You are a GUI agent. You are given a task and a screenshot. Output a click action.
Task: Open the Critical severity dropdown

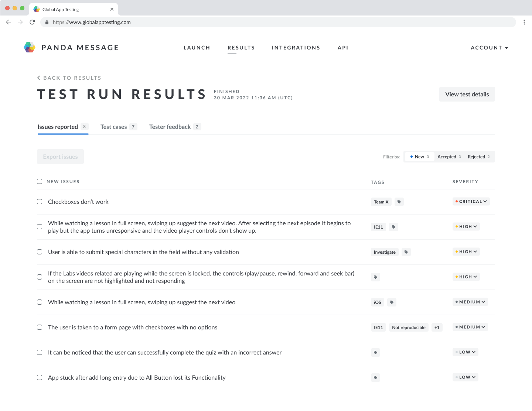tap(471, 201)
